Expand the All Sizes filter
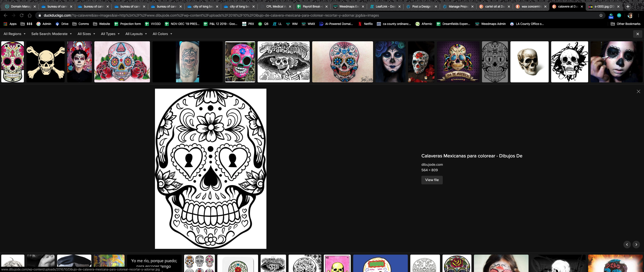 click(86, 34)
